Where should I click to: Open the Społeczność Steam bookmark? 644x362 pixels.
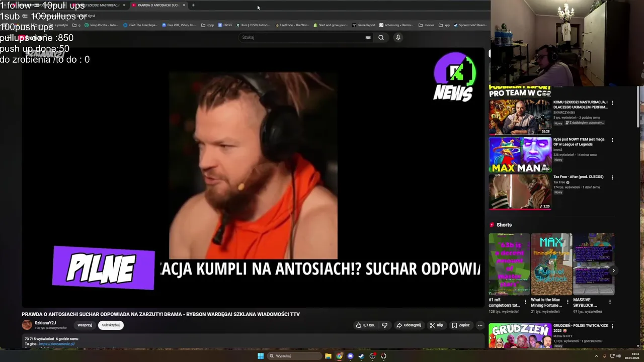tap(470, 25)
